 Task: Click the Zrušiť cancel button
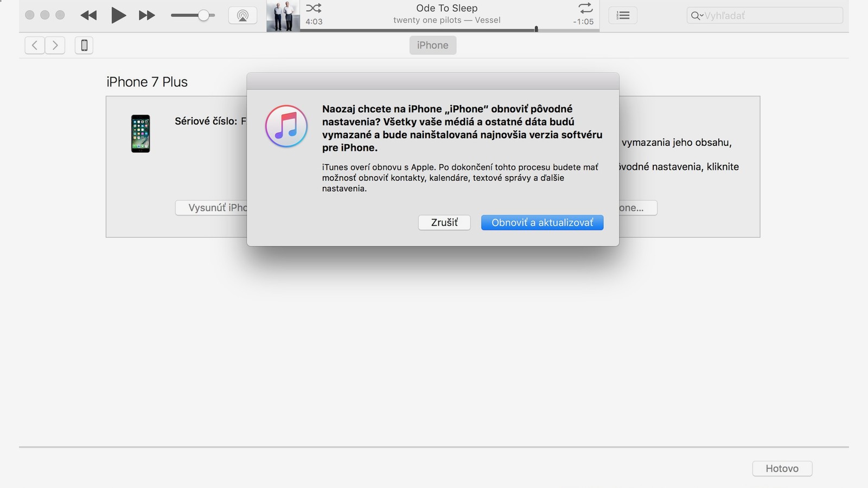point(444,223)
